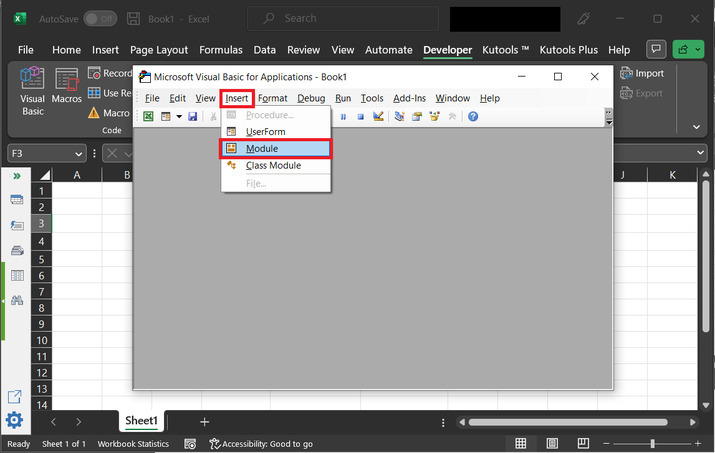Click the Excel Save icon in title bar
The image size is (715, 453).
(133, 19)
